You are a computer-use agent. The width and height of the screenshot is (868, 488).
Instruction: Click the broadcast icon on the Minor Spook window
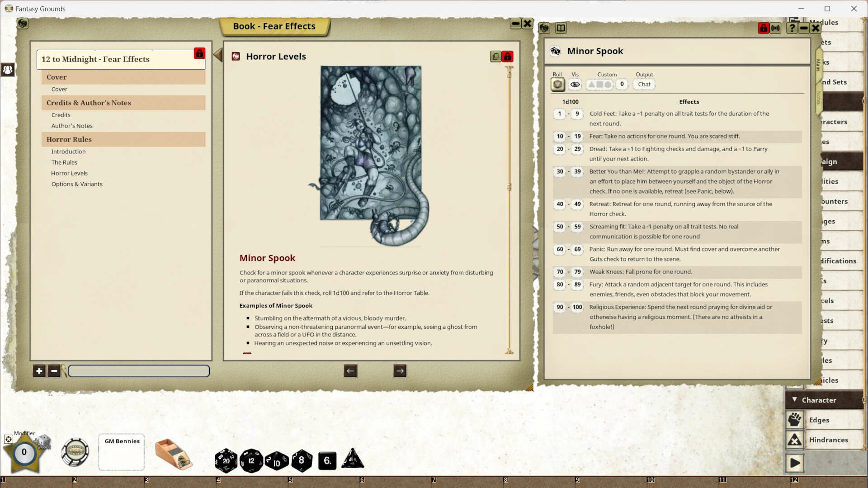pos(776,28)
